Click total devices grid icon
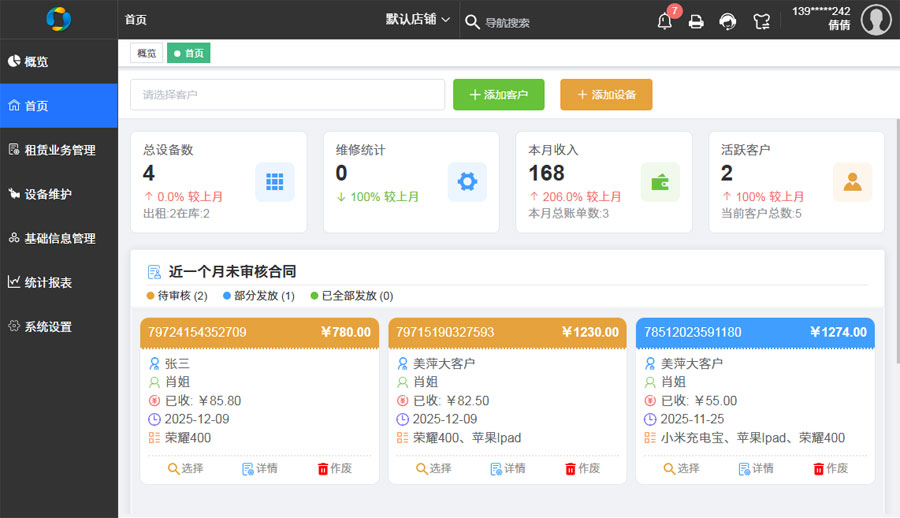Screen dimensions: 900x518 coord(275,181)
